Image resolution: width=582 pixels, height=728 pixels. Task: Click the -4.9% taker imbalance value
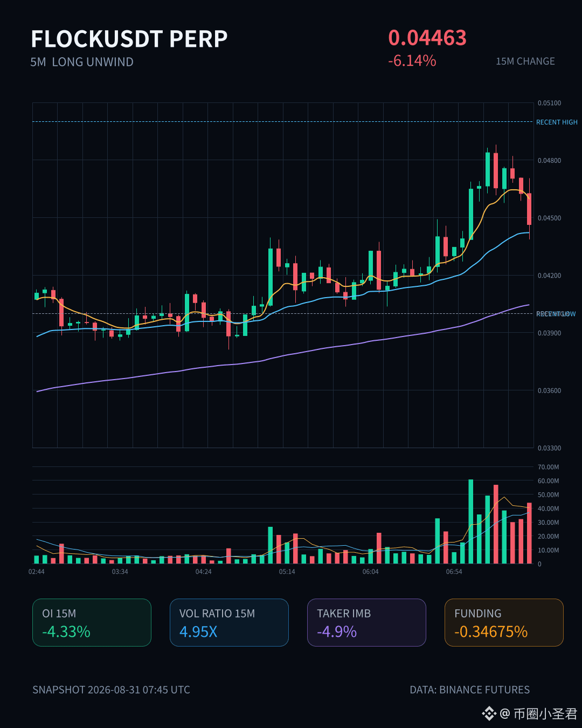point(337,631)
